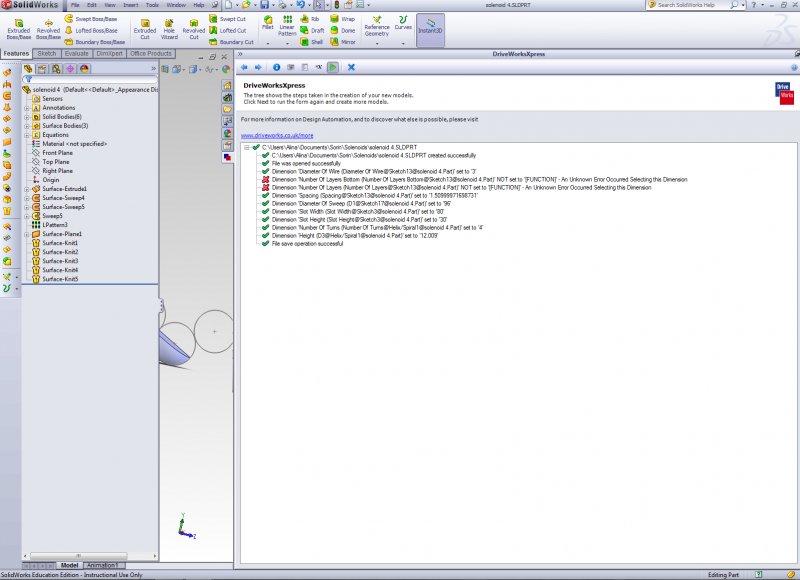
Task: Click the DriveWorksXpress Back arrow
Action: (244, 67)
